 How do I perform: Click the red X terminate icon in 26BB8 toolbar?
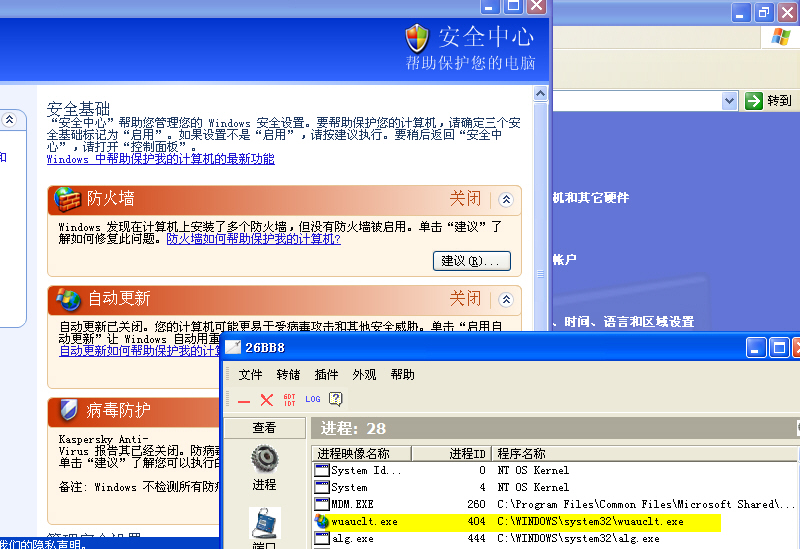(267, 400)
